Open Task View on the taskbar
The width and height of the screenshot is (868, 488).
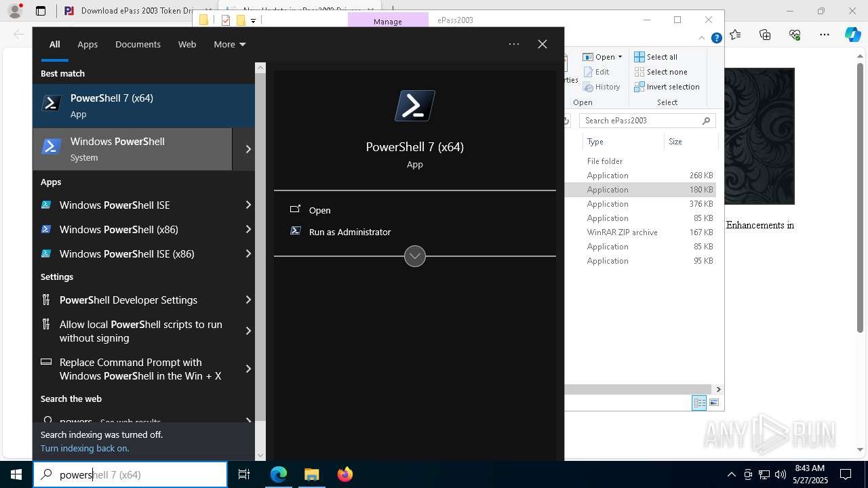244,474
